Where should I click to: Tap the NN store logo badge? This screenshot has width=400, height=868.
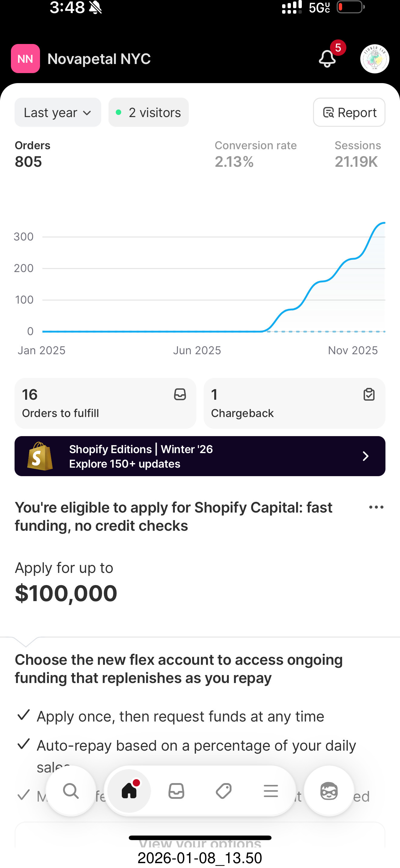[25, 59]
